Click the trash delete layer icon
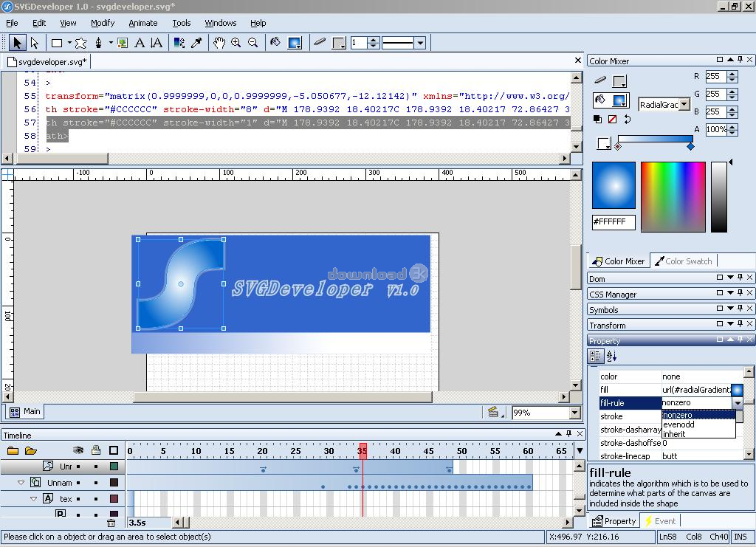 [x=111, y=523]
